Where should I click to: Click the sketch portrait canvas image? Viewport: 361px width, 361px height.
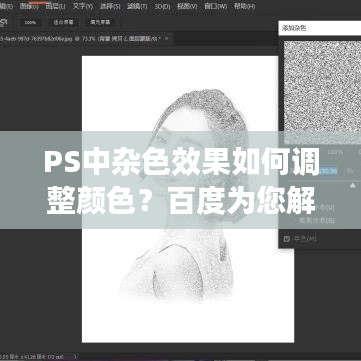click(x=188, y=199)
